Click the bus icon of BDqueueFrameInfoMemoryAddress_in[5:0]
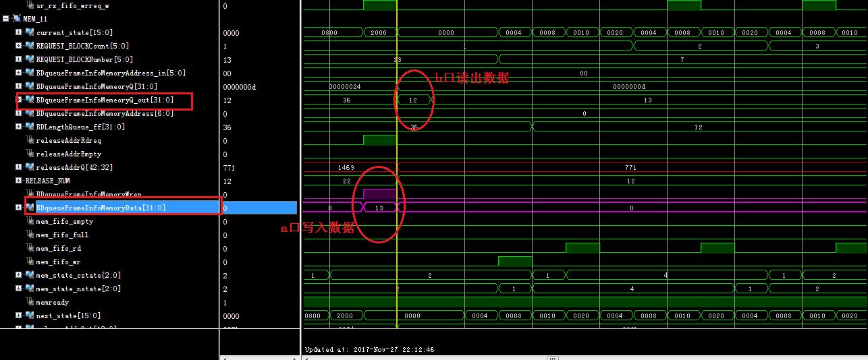 [x=30, y=73]
